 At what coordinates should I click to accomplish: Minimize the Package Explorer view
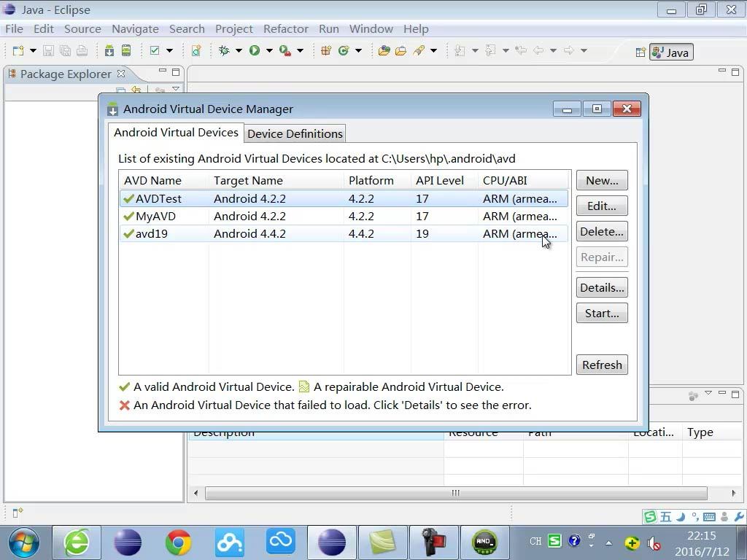tap(163, 71)
